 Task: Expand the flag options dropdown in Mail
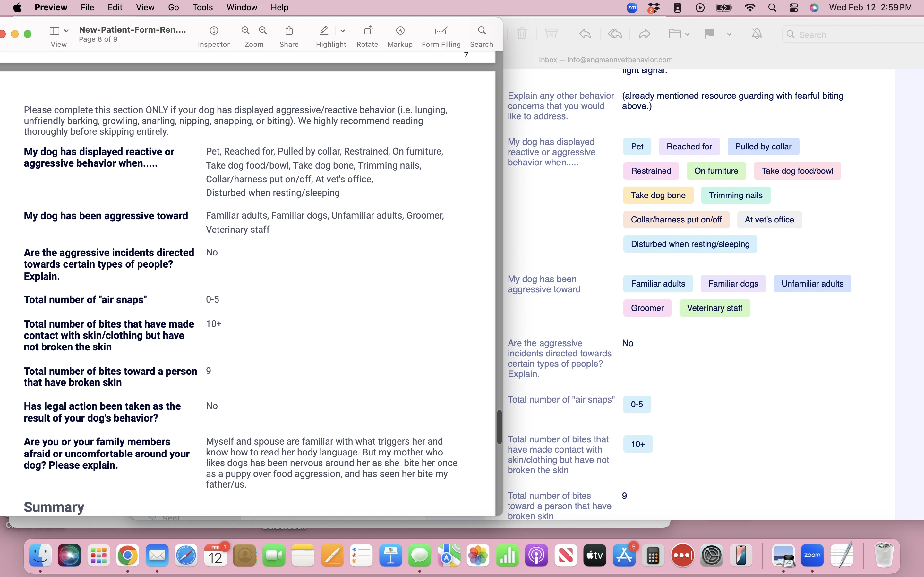tap(729, 34)
